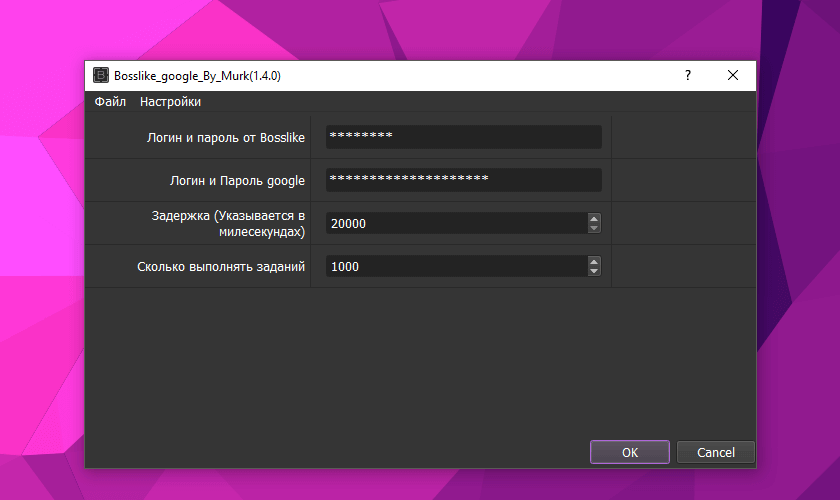Click the 'Сколько выполнять заданий' label
This screenshot has width=840, height=500.
[x=221, y=266]
